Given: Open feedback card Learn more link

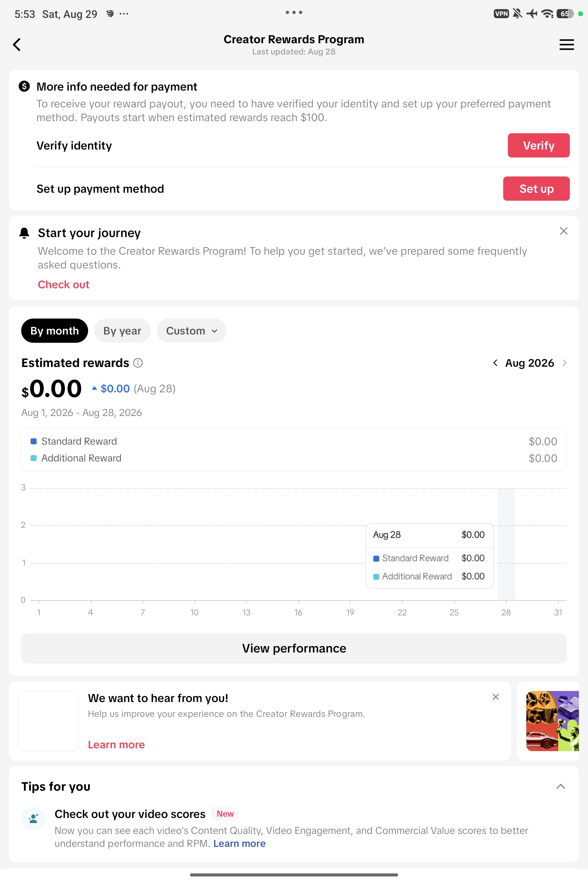Looking at the screenshot, I should [x=116, y=744].
